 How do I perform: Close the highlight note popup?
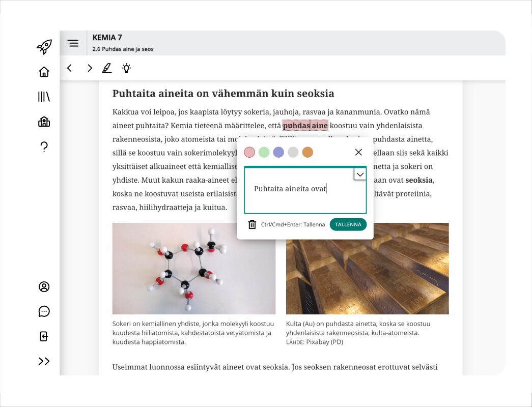click(x=358, y=152)
